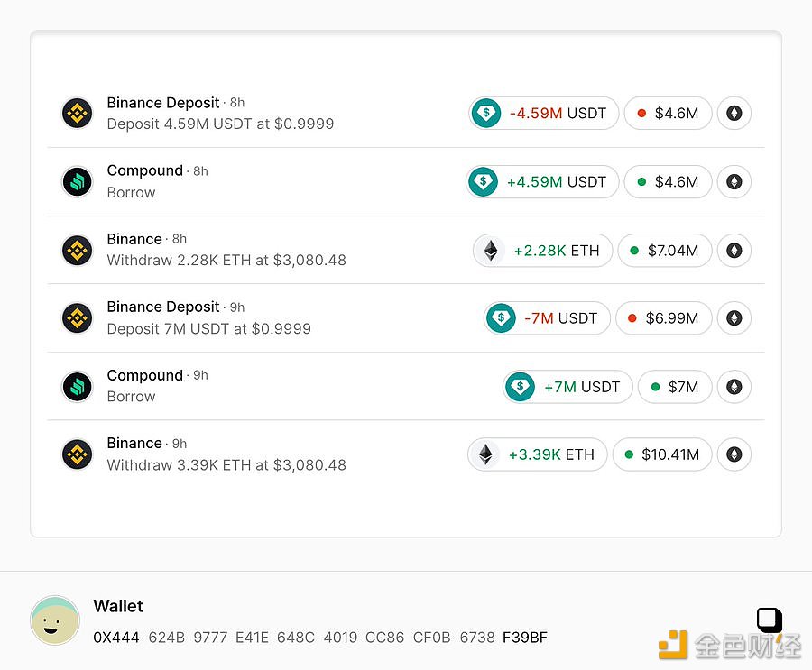Click Binance icon beside Deposit 7M USDT
812x670 pixels.
point(78,318)
